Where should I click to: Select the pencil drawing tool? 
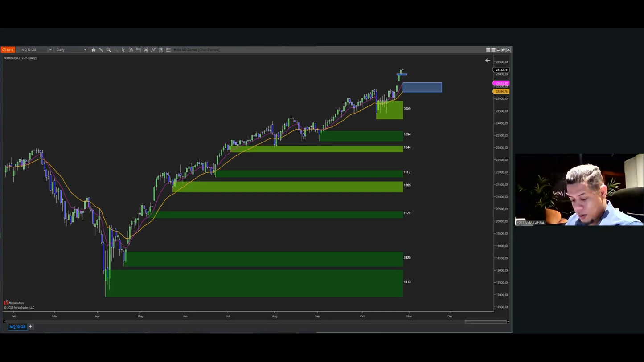[x=101, y=49]
